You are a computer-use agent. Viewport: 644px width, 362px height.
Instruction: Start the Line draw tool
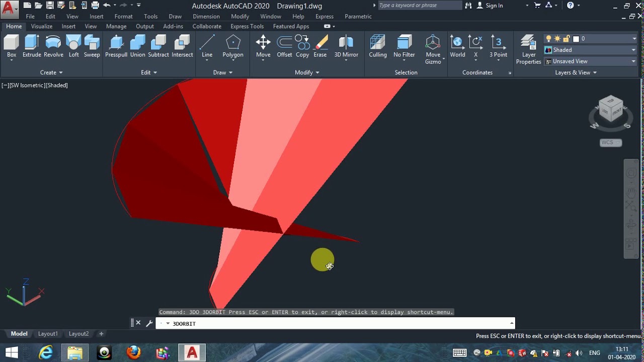point(207,46)
